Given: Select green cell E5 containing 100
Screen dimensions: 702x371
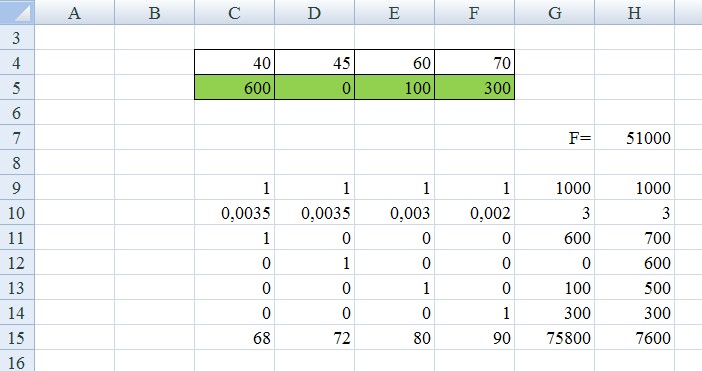Looking at the screenshot, I should [394, 87].
